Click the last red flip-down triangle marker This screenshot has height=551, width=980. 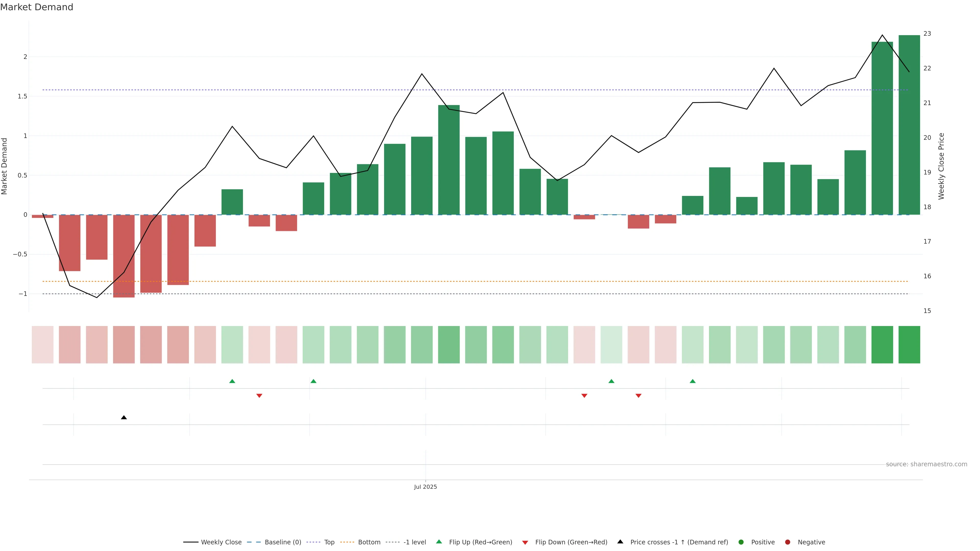638,396
